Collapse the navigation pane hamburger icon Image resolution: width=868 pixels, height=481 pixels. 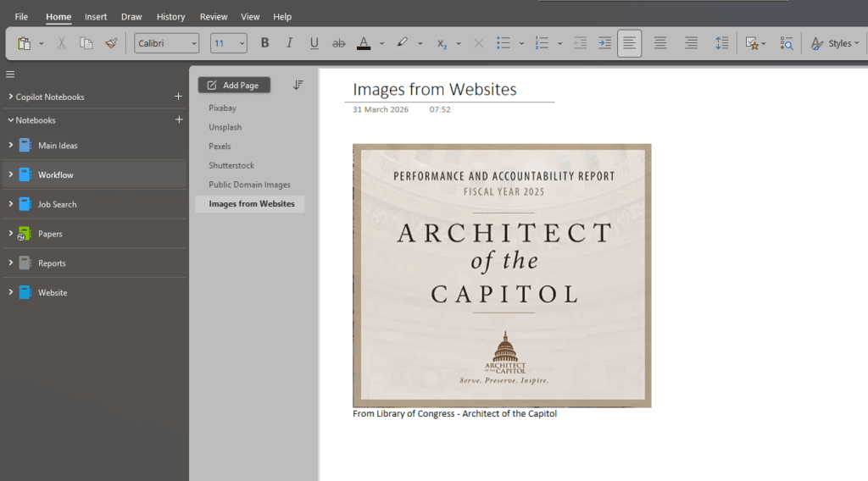click(10, 74)
